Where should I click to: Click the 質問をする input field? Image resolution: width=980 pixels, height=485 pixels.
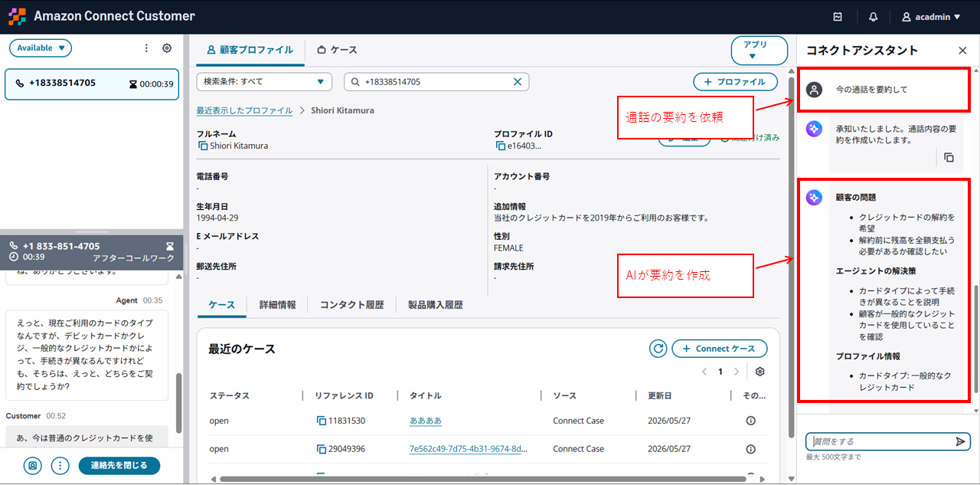point(880,441)
